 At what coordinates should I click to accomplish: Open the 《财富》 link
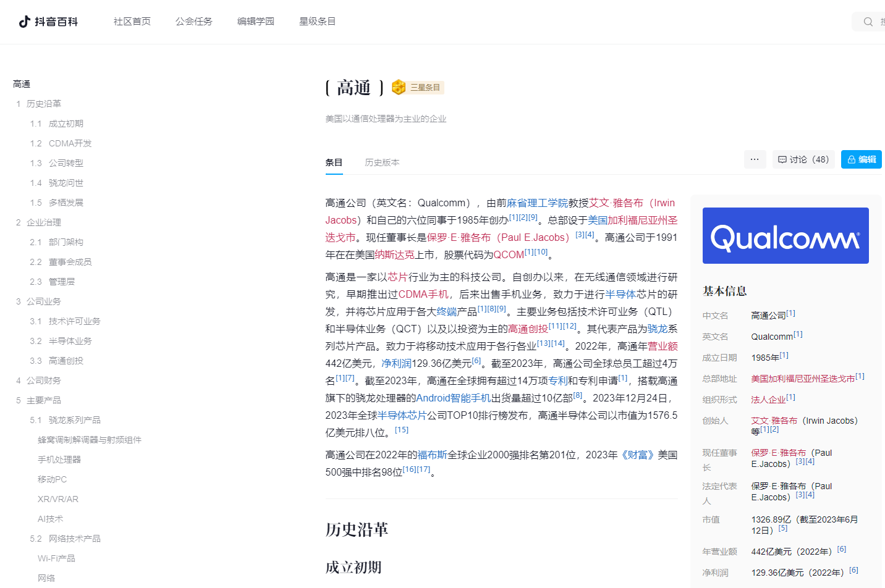click(638, 455)
